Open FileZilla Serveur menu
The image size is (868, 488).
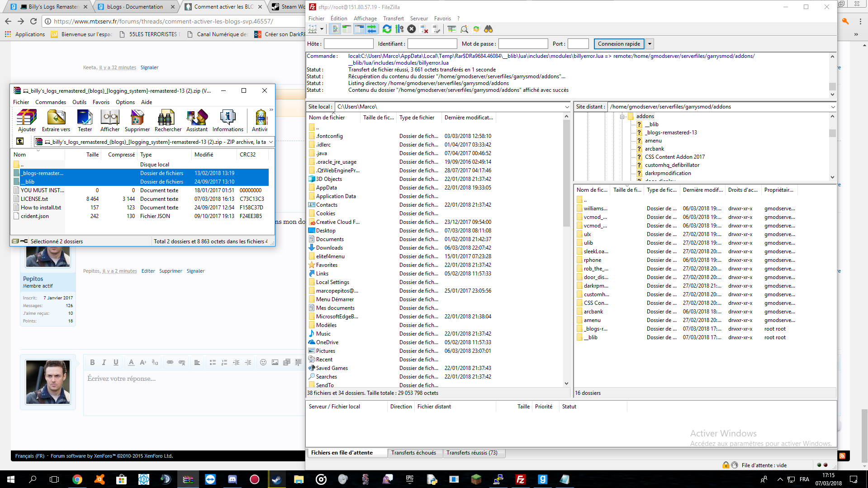tap(419, 19)
